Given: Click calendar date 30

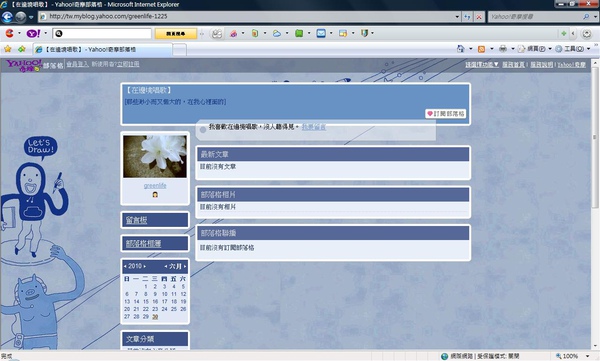Looking at the screenshot, I should tap(155, 317).
